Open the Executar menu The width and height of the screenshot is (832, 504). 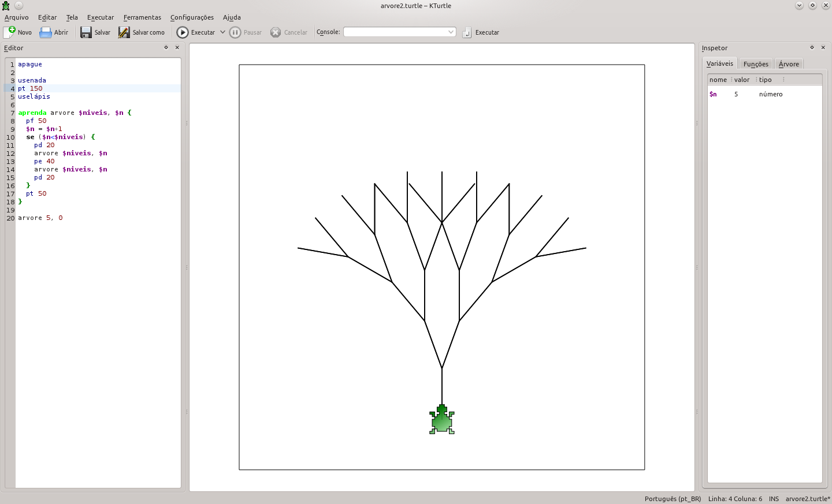pyautogui.click(x=101, y=17)
